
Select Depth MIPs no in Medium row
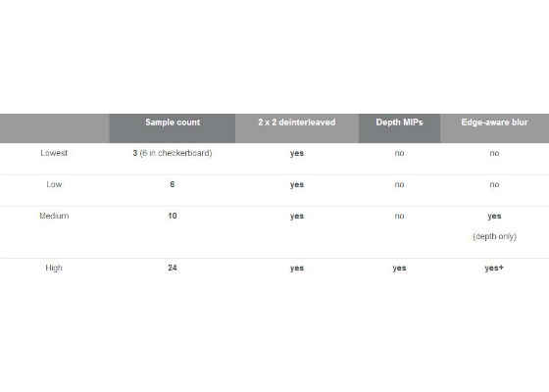pos(400,216)
